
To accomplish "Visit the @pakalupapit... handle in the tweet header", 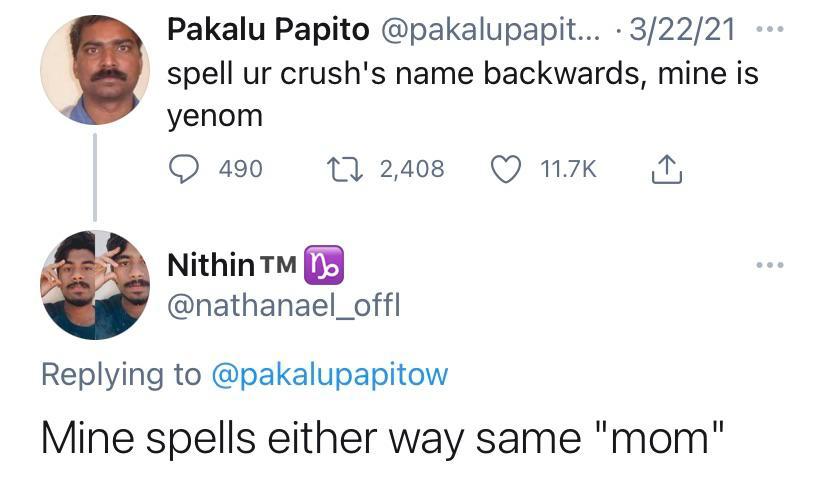I will (x=490, y=31).
